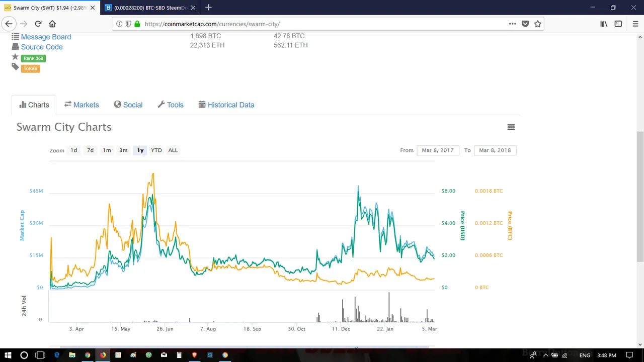
Task: Click the 11. Dec date on timeline
Action: click(341, 329)
